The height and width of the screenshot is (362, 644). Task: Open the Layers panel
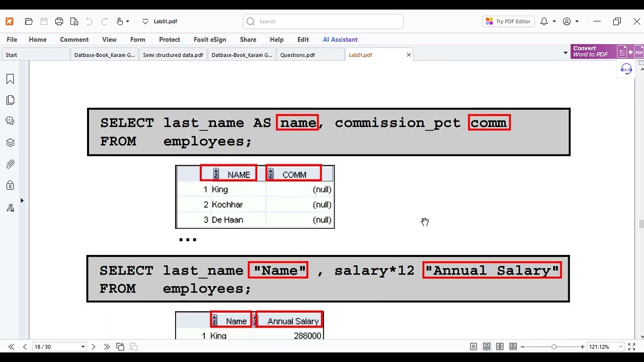click(x=10, y=143)
